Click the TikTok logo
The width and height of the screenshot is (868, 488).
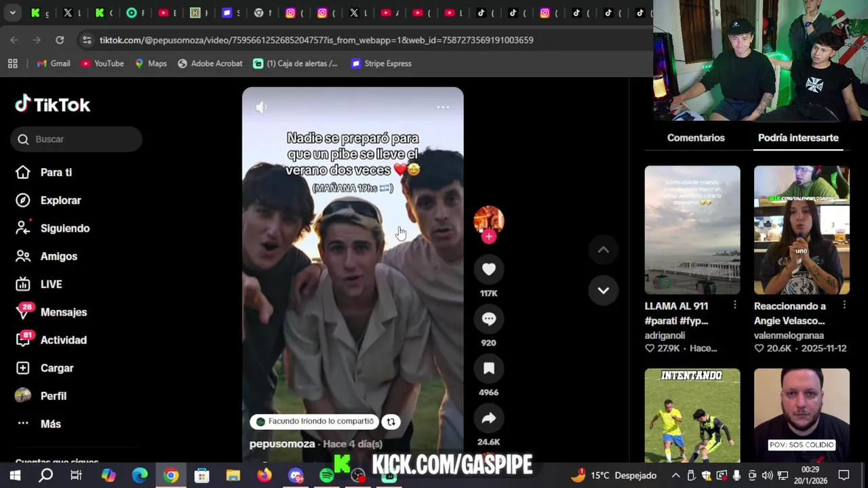[53, 104]
